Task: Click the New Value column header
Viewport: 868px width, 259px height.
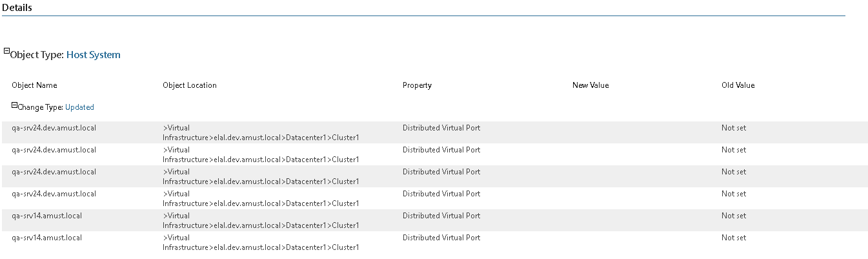Action: (x=590, y=85)
